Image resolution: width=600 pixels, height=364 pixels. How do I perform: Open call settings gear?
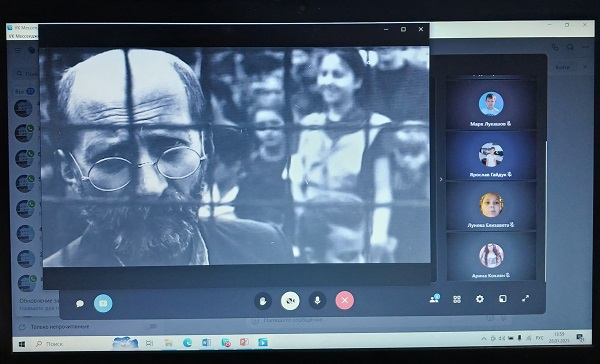(x=480, y=299)
